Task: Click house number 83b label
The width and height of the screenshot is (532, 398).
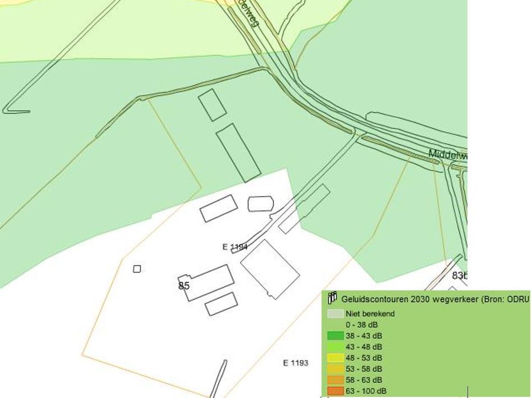Action: tap(460, 275)
